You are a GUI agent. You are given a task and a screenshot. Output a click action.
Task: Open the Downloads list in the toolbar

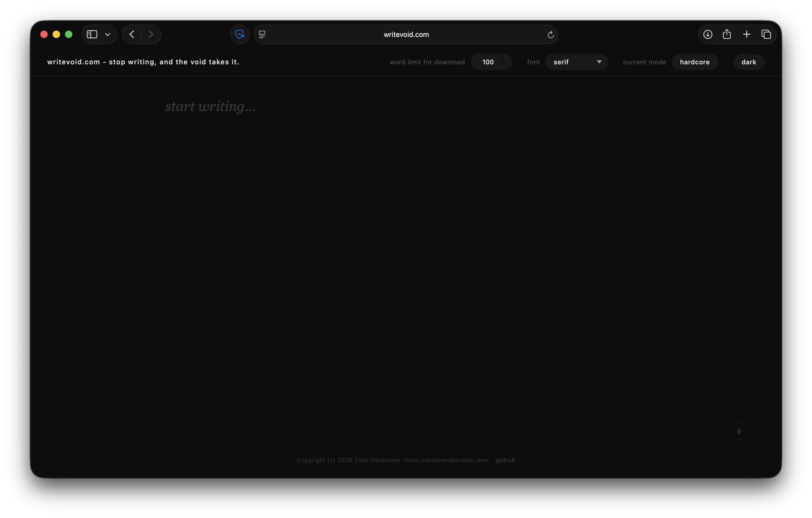[x=708, y=34]
